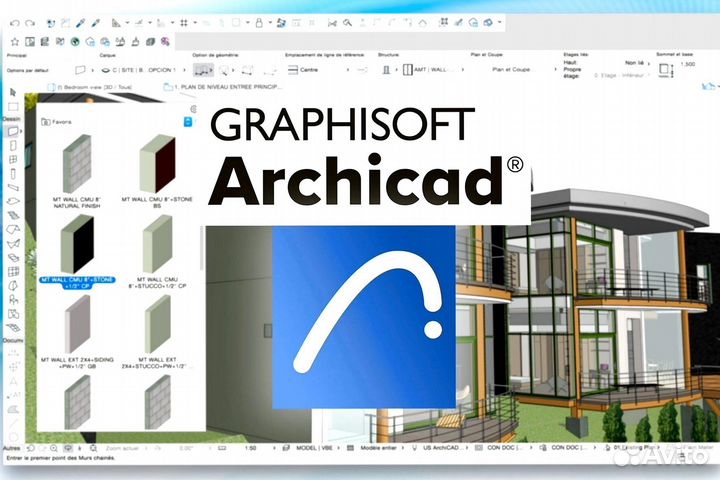
Task: Select favorite MT WALL CMU 8" NATURAL FINISH
Action: [x=77, y=171]
